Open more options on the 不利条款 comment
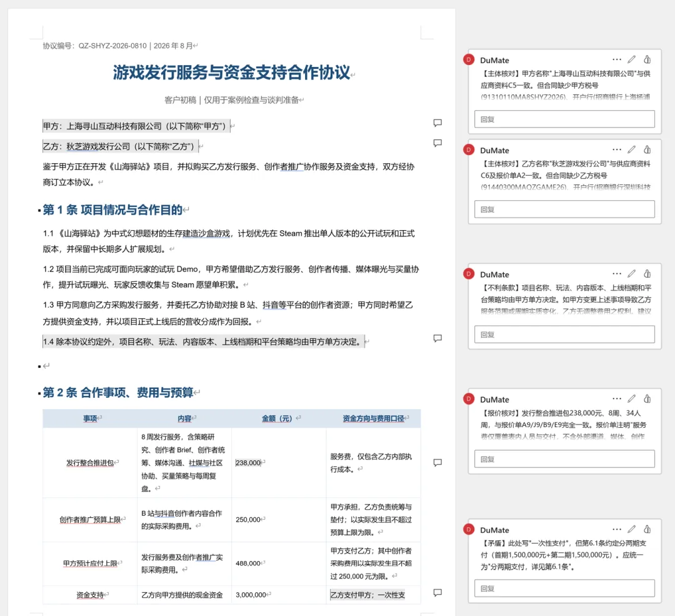The width and height of the screenshot is (675, 616). tap(616, 274)
